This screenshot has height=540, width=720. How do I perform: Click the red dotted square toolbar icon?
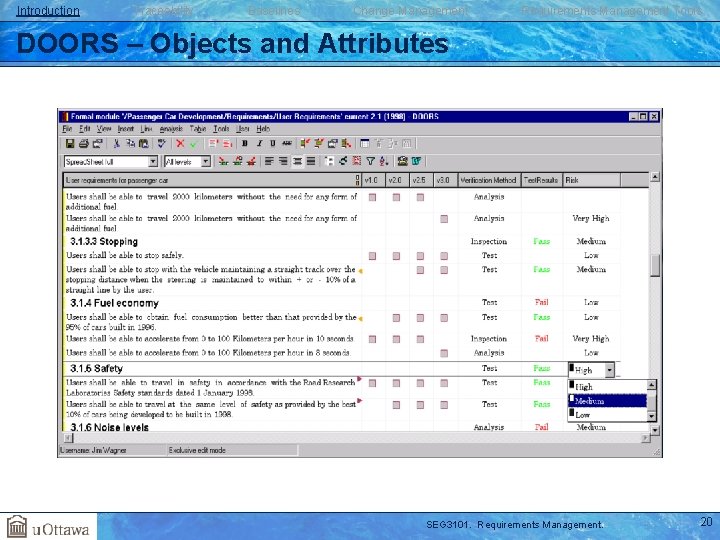(356, 161)
